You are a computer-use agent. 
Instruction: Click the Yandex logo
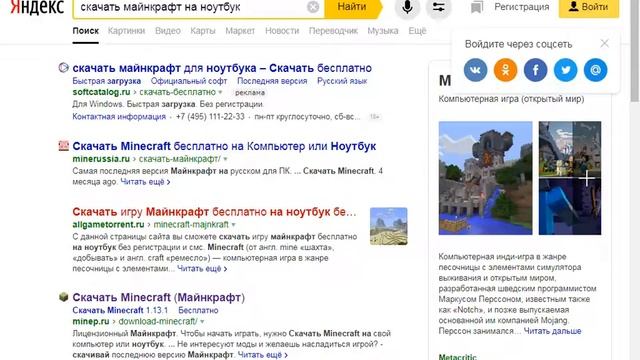(x=37, y=7)
